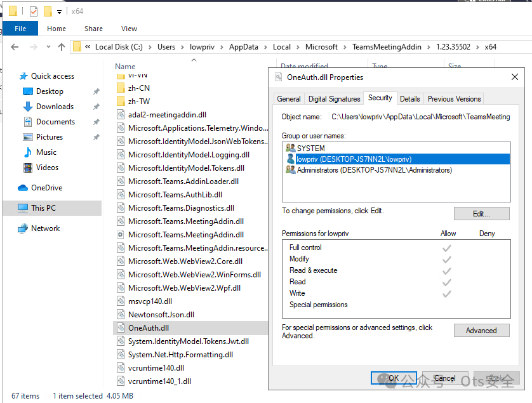Click the Desktop folder icon in sidebar

[x=28, y=91]
